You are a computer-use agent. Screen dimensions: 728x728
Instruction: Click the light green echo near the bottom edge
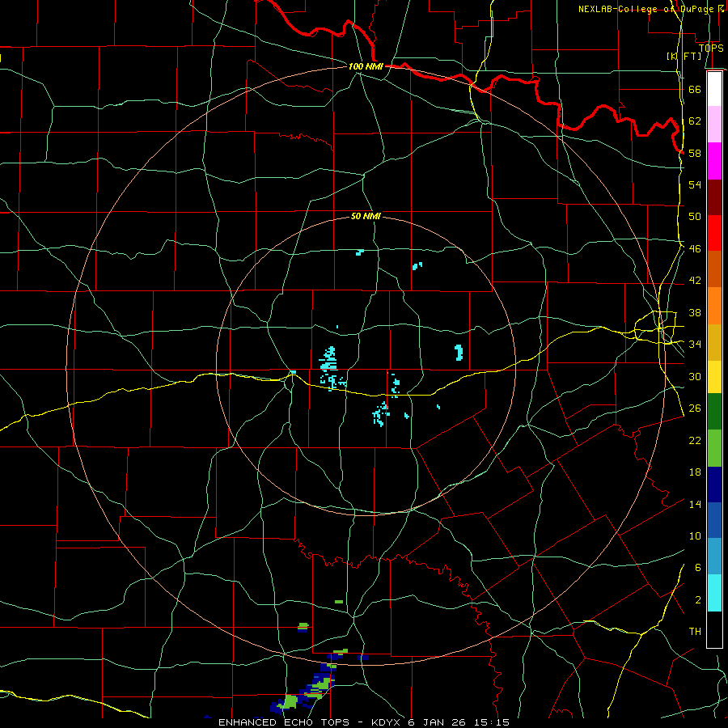[x=290, y=700]
